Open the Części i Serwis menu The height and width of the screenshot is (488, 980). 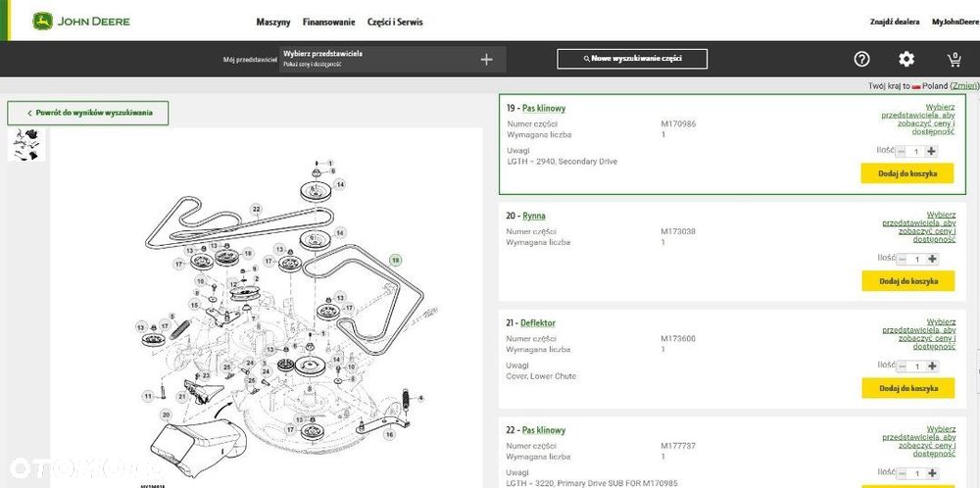coord(395,22)
